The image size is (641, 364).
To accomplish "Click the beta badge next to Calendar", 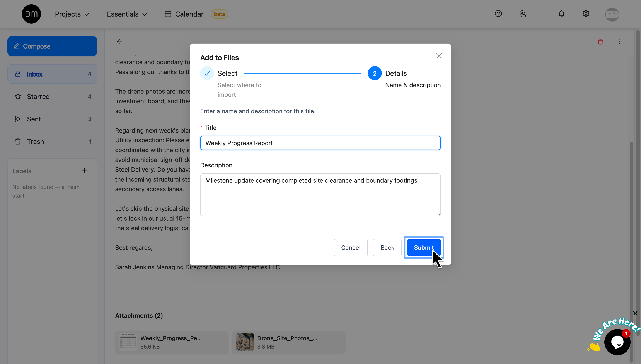I will tap(219, 14).
